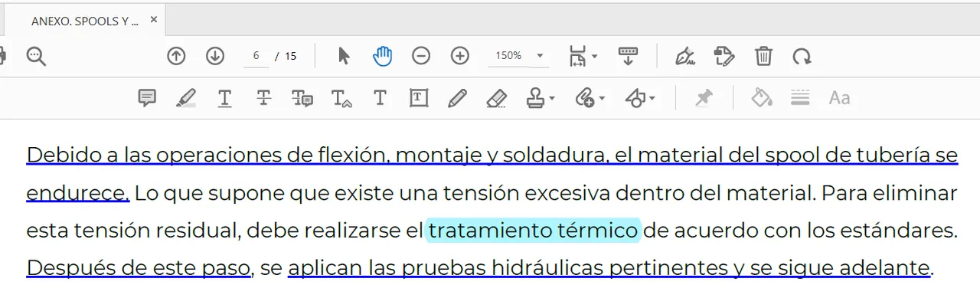
Task: Add a sticky note comment
Action: tap(147, 98)
